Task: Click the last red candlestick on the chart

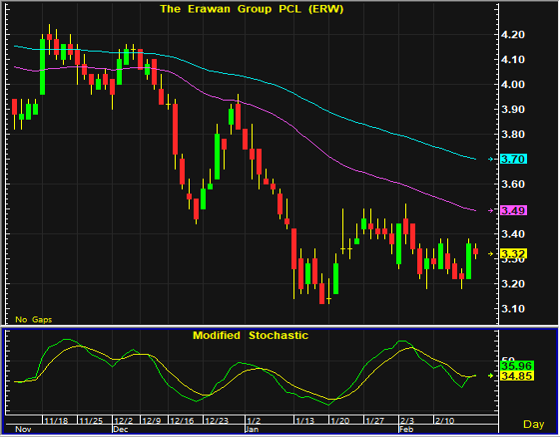Action: click(475, 251)
